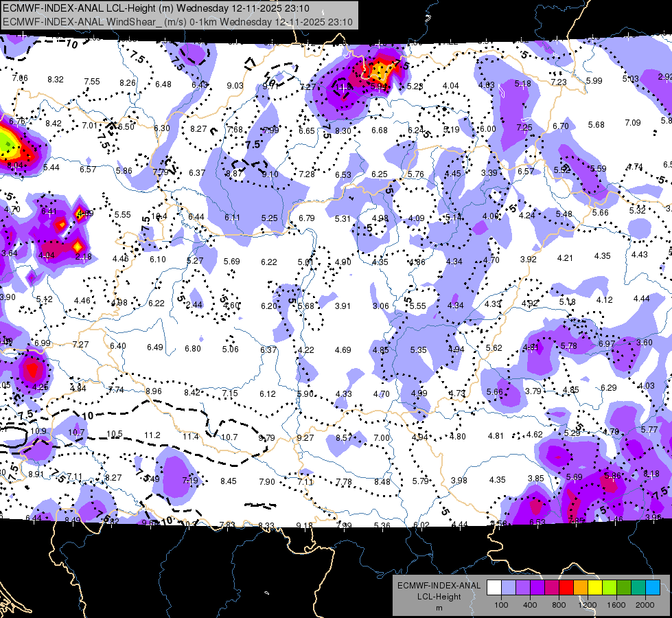672x618 pixels.
Task: Click the legend tick label 400
Action: [530, 605]
